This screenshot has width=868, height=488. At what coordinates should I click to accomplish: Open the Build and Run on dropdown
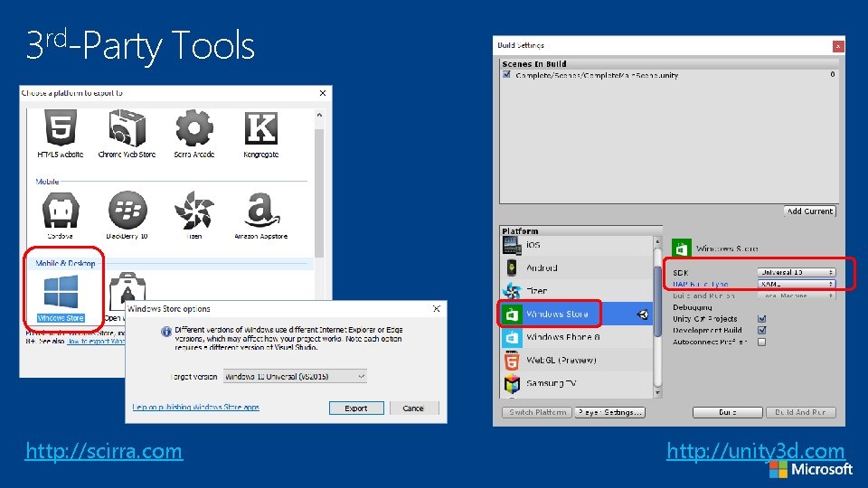(x=796, y=296)
